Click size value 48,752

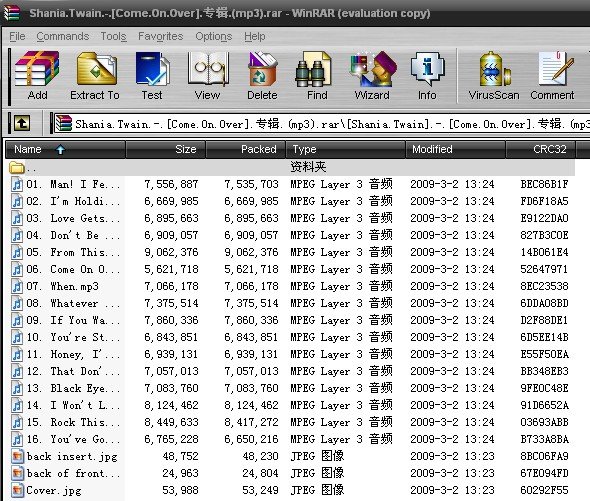click(x=180, y=457)
